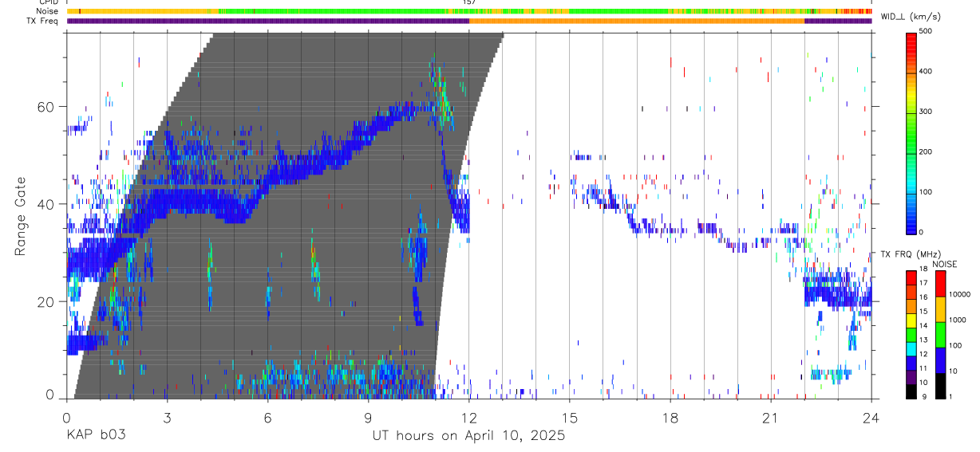Click the cyan segment of TX FRQ colorbar
The height and width of the screenshot is (452, 980).
click(x=911, y=349)
